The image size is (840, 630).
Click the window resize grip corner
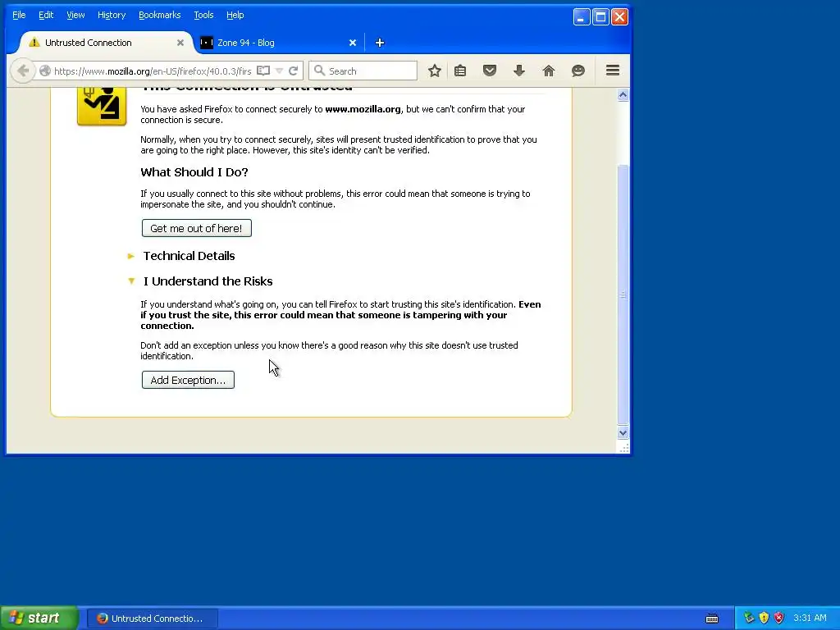click(624, 449)
